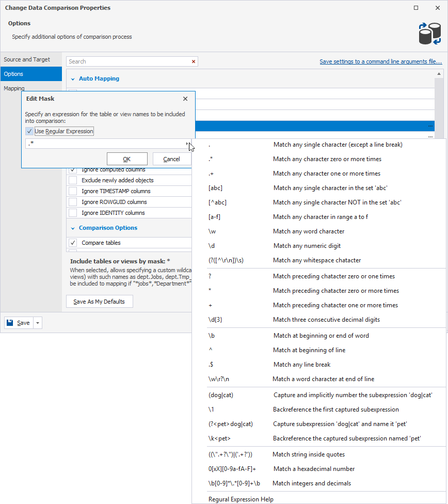Toggle the Use Regular Expression checkbox
The image size is (448, 504).
point(29,131)
